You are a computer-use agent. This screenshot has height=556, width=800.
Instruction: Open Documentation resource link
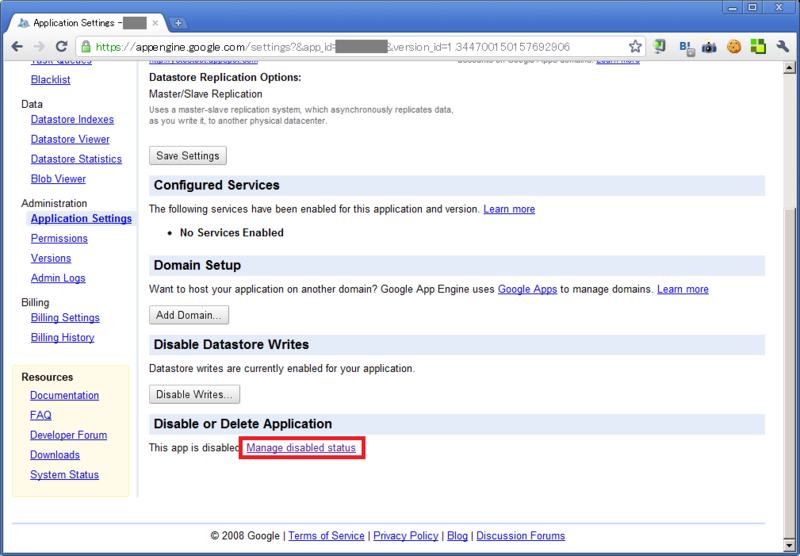point(64,395)
